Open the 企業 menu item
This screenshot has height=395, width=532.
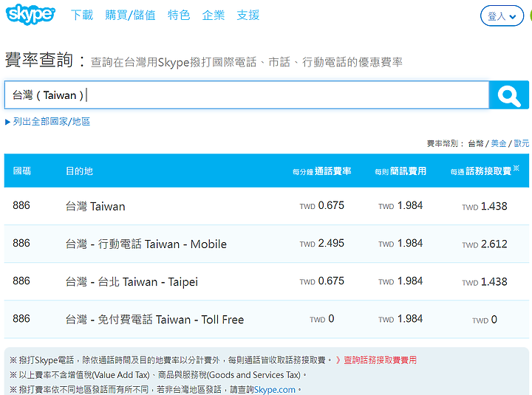pyautogui.click(x=214, y=16)
